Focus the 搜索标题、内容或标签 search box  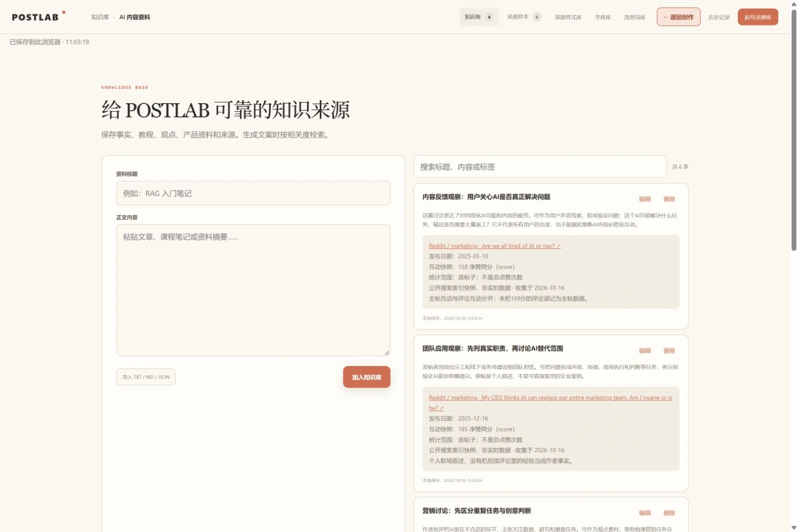point(540,167)
